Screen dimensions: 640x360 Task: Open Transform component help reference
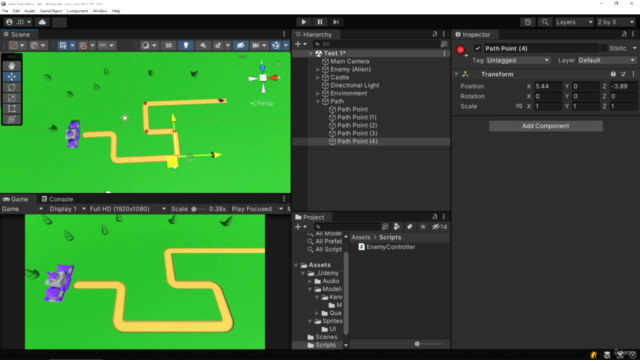pos(613,74)
